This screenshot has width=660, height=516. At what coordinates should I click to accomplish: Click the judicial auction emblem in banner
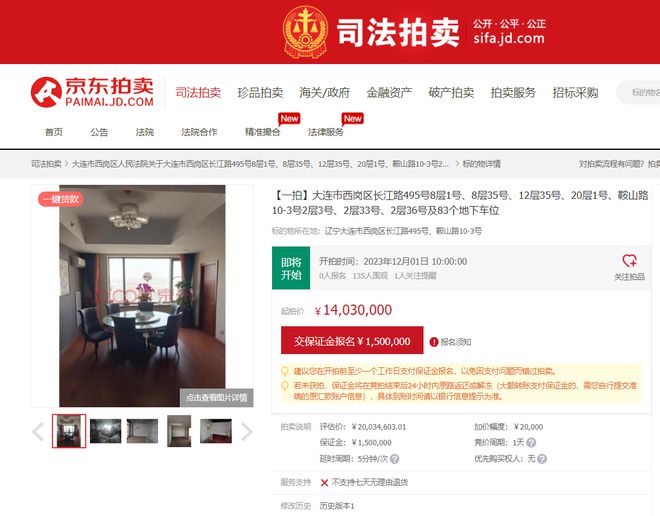tap(305, 31)
